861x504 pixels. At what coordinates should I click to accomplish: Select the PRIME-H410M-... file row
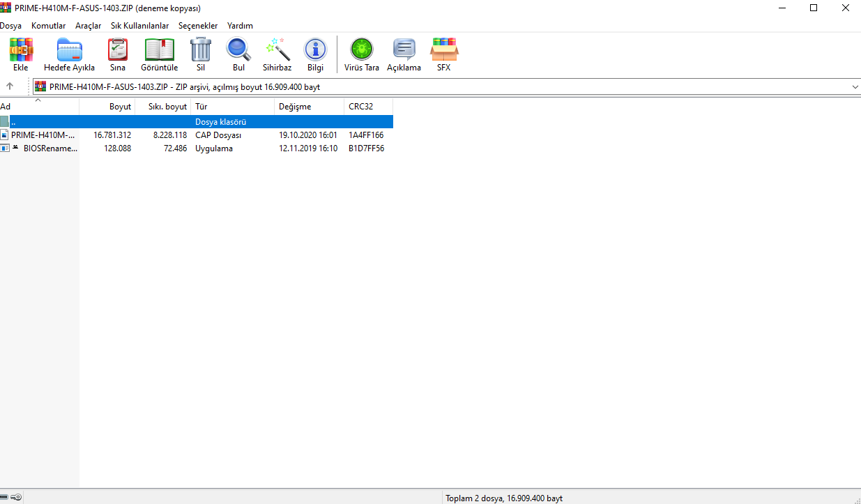[x=197, y=135]
